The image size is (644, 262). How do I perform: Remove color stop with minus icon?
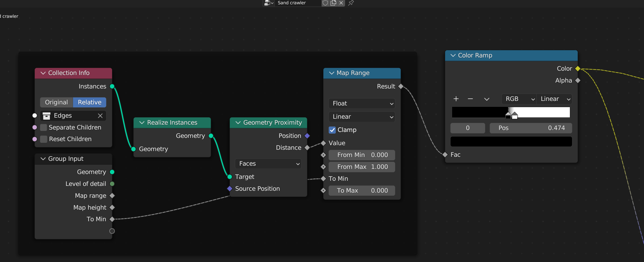470,99
